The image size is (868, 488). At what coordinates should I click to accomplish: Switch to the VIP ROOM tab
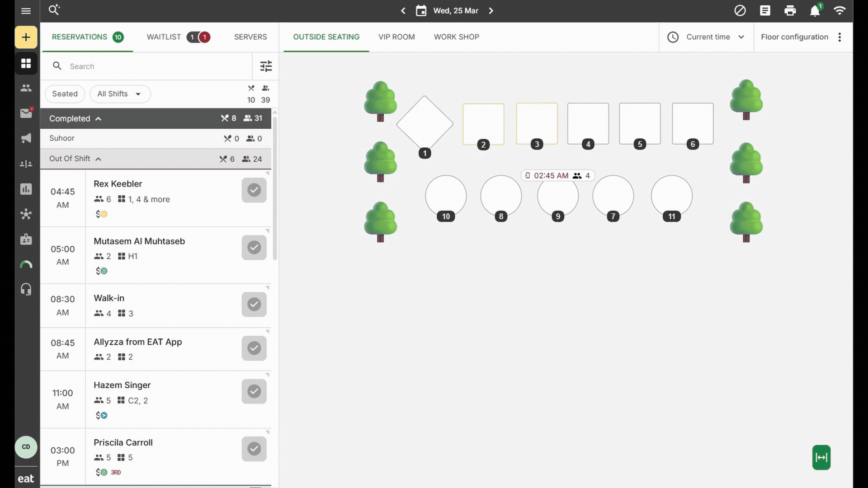(x=396, y=37)
